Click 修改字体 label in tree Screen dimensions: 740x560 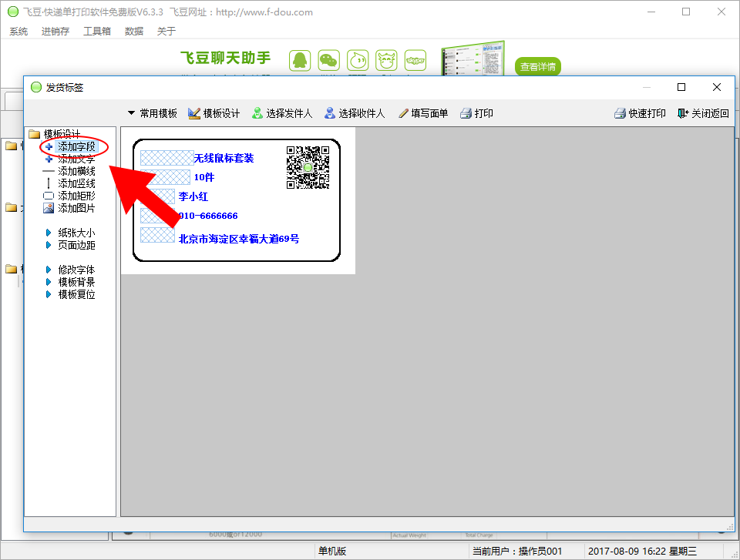76,270
